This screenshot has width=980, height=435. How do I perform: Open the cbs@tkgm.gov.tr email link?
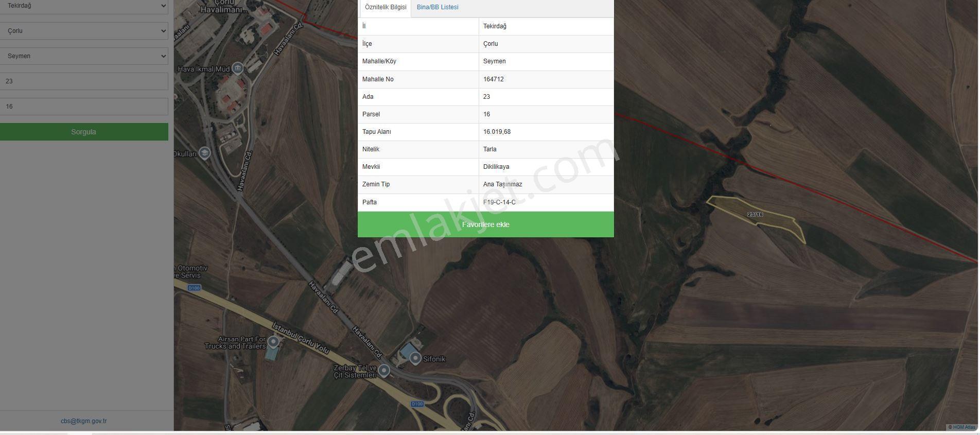click(84, 421)
